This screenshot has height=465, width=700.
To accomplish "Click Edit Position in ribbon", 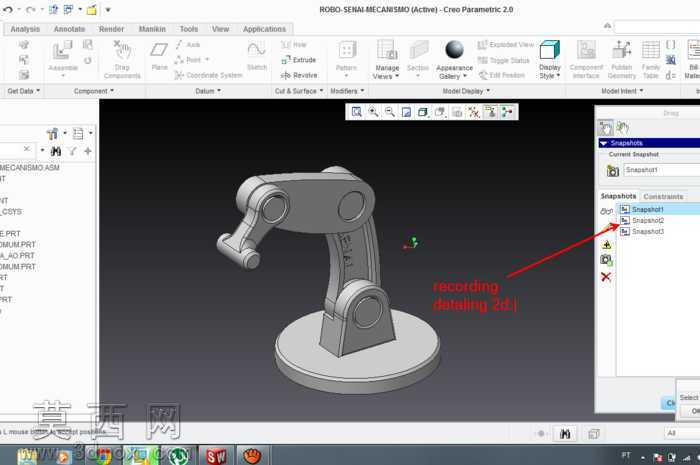I will 502,75.
